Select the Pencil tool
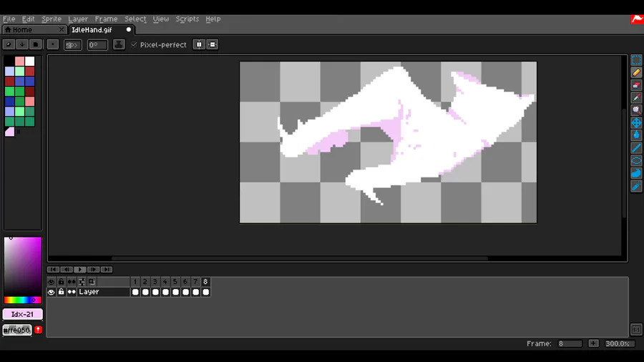Screen dimensions: 644x362 [636, 73]
